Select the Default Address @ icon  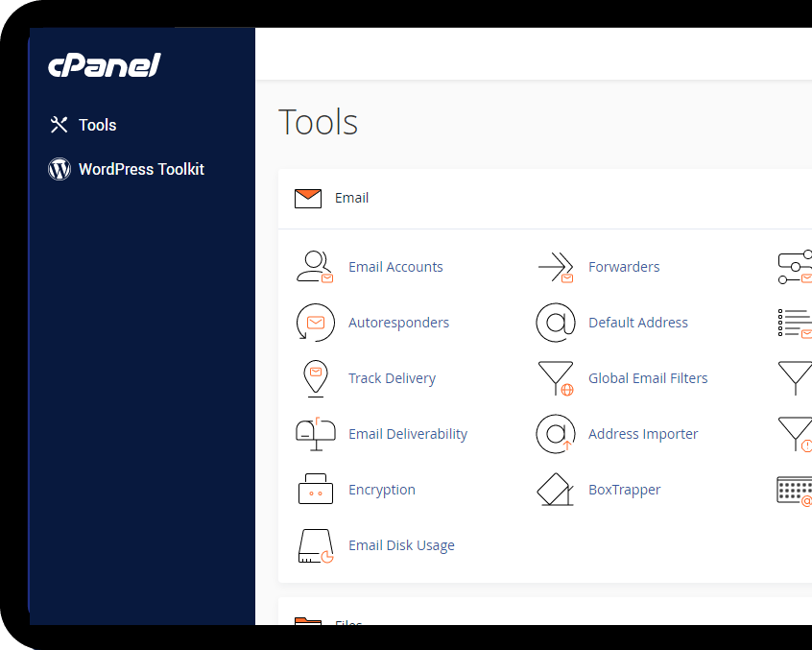(x=555, y=323)
